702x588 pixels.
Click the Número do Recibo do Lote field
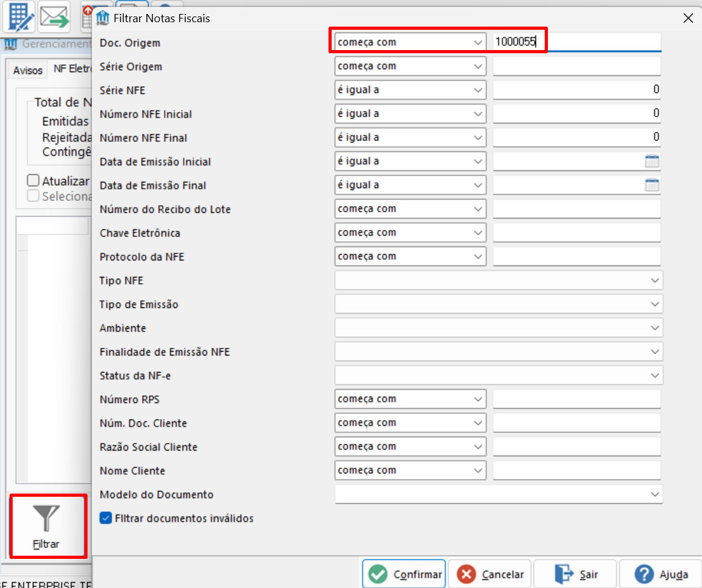pos(576,208)
